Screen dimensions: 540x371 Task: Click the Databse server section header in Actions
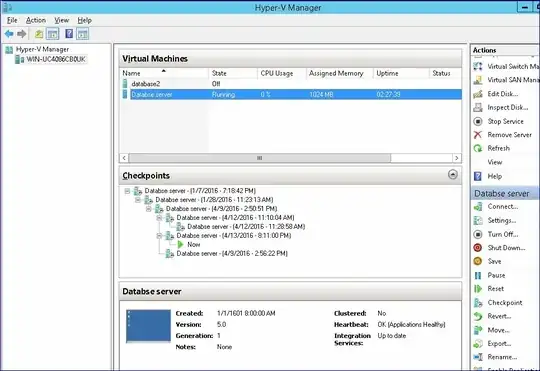[505, 194]
